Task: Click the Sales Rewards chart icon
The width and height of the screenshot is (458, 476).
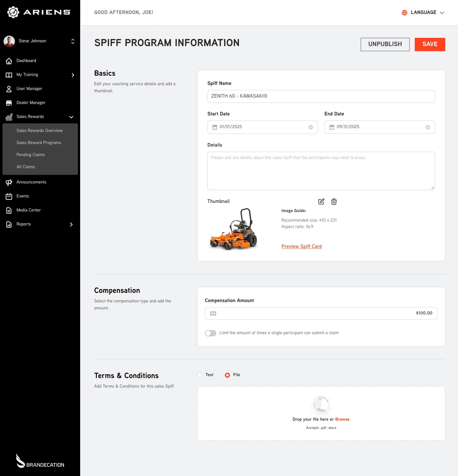Action: tap(9, 117)
